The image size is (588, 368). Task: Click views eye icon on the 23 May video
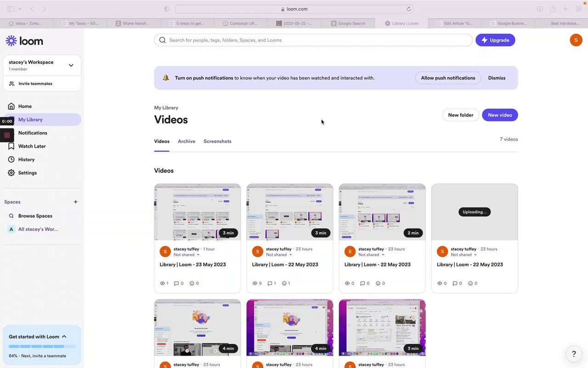162,283
